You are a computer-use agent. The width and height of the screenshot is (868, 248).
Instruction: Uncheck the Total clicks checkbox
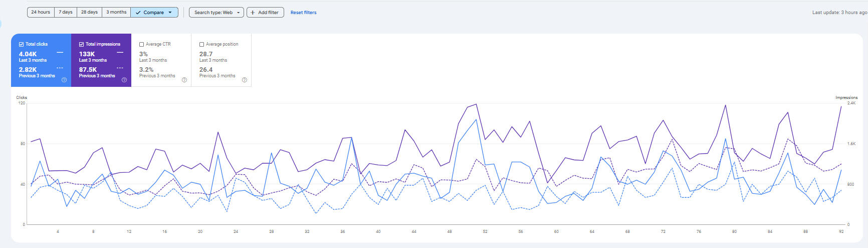coord(21,44)
